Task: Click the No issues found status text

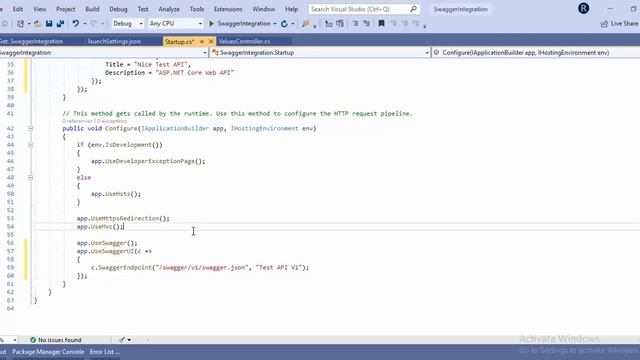Action: [x=60, y=340]
